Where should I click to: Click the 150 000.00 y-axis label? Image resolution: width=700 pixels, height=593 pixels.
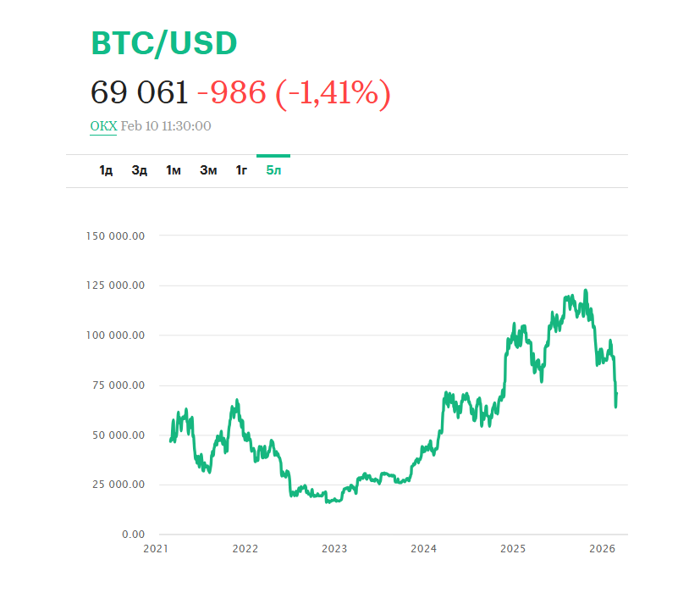(116, 236)
